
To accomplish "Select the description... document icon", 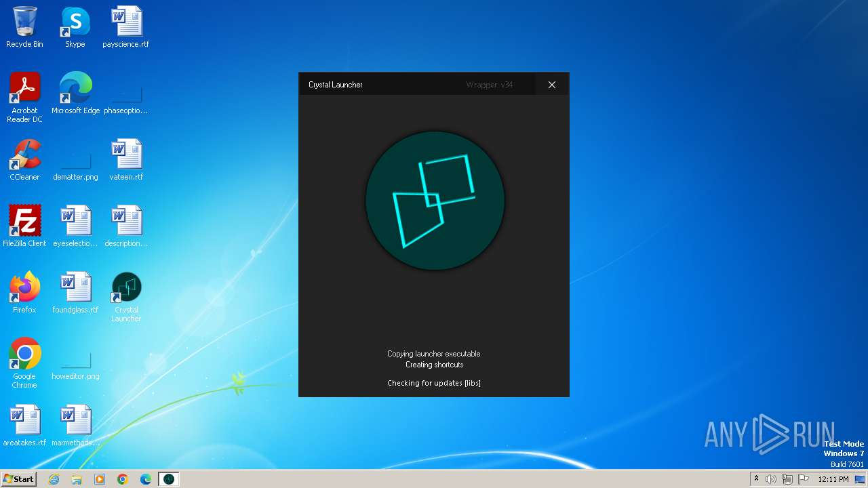I will (126, 226).
